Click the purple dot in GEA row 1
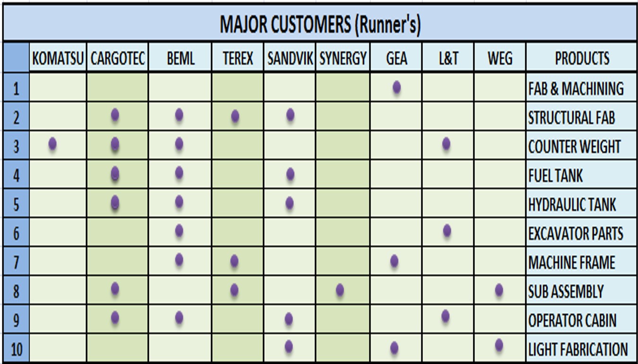 pyautogui.click(x=397, y=87)
